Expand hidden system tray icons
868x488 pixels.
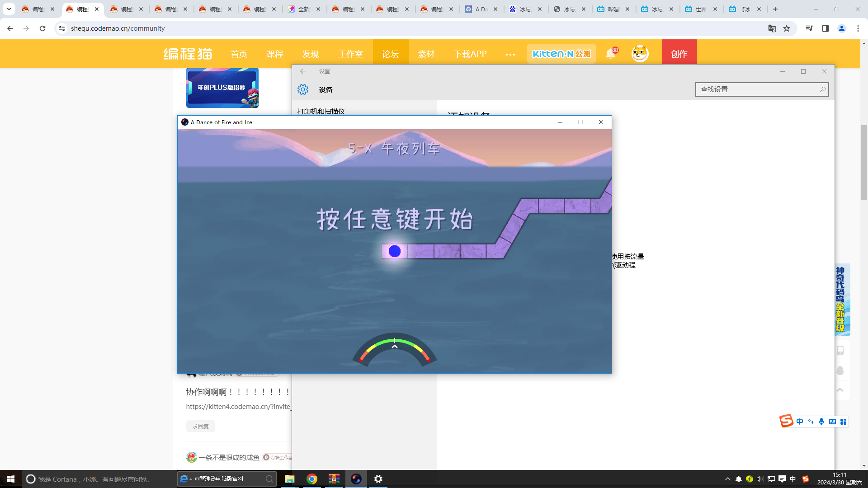click(x=727, y=479)
